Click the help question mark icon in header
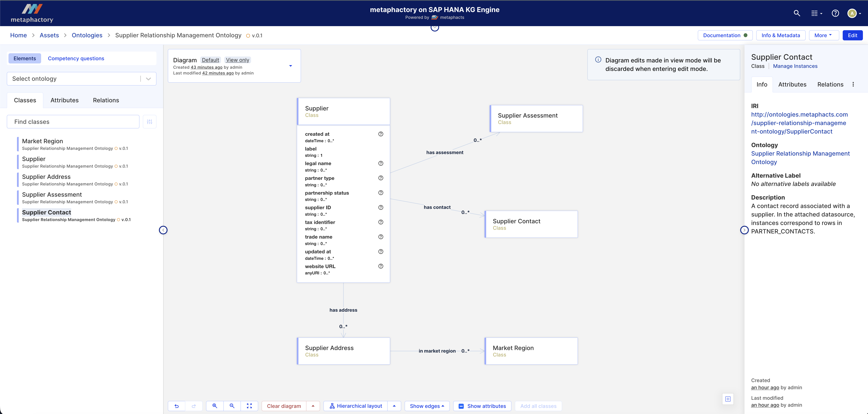Image resolution: width=868 pixels, height=414 pixels. tap(835, 13)
